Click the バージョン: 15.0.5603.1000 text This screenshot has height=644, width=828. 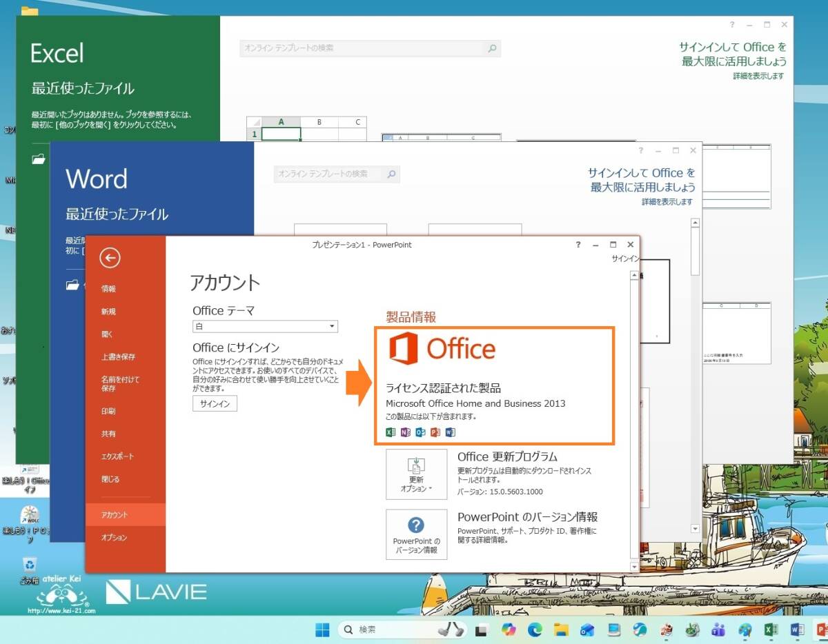pyautogui.click(x=500, y=492)
